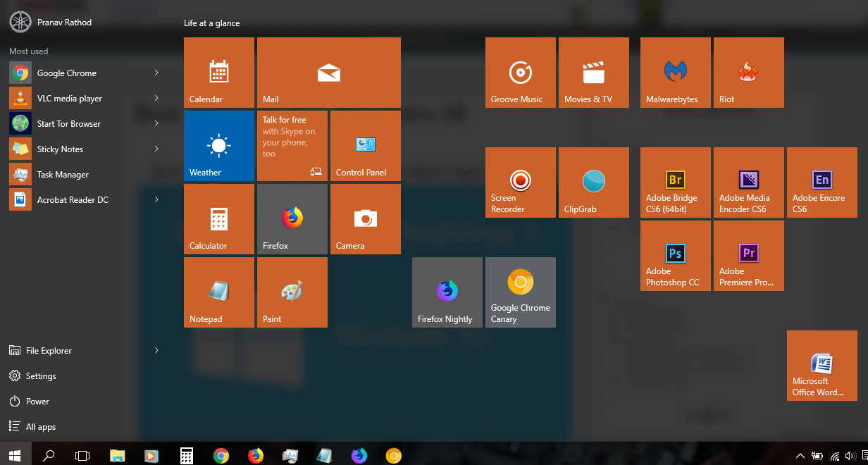Expand Acrobat Reader DC jump list arrow
This screenshot has height=465, width=868.
pos(156,199)
